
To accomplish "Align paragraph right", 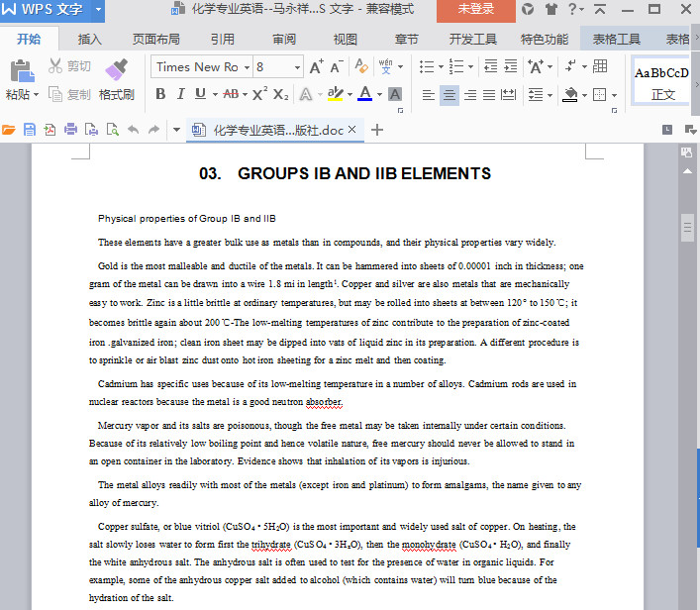I will [470, 95].
